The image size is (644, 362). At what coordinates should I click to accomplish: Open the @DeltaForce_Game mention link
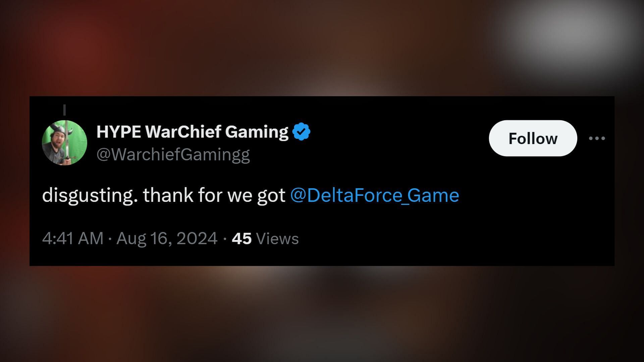click(x=374, y=195)
